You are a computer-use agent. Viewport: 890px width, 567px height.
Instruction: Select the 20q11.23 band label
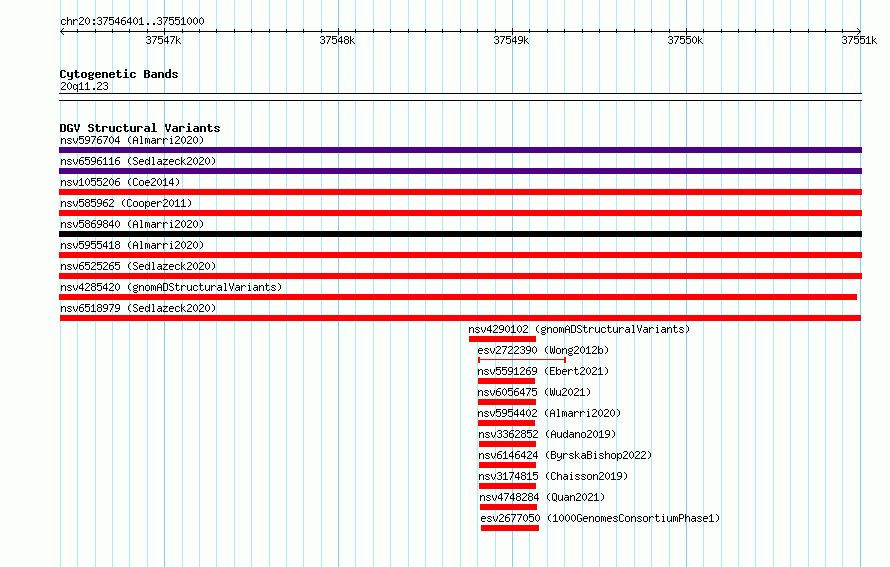(84, 86)
